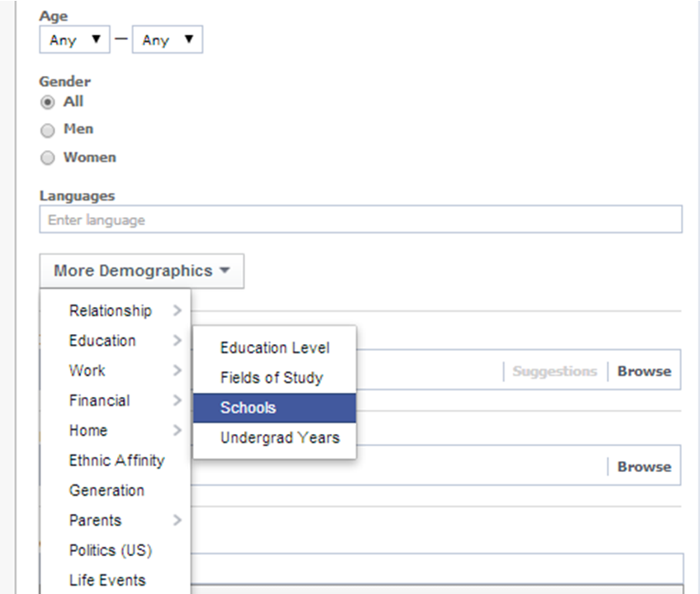Expand the Relationship submenu

116,310
